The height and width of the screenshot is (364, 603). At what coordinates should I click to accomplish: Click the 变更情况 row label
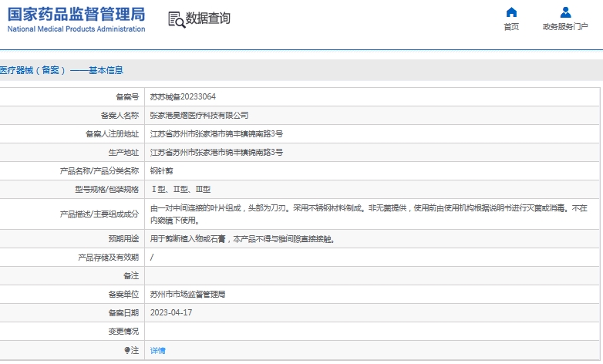point(123,332)
